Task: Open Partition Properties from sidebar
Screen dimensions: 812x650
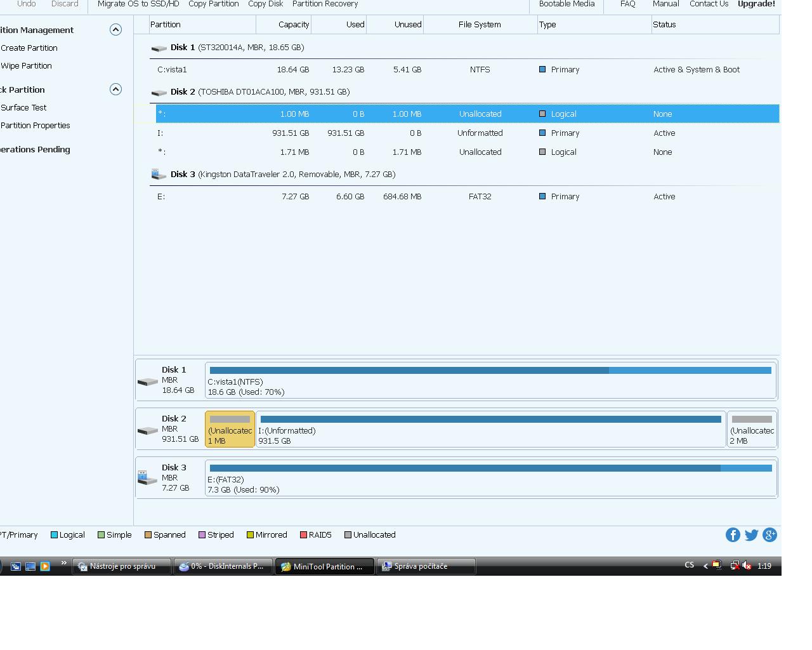Action: [36, 126]
